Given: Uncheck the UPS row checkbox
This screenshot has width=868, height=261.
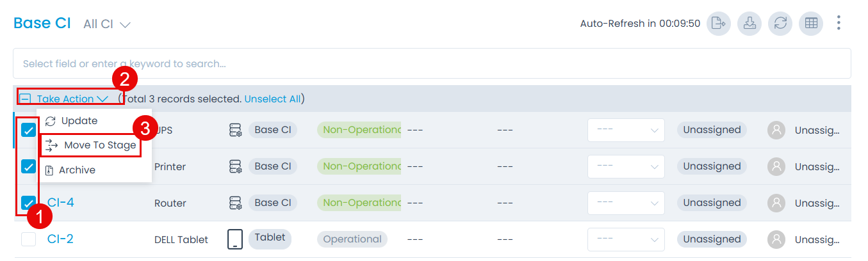Looking at the screenshot, I should pos(29,130).
